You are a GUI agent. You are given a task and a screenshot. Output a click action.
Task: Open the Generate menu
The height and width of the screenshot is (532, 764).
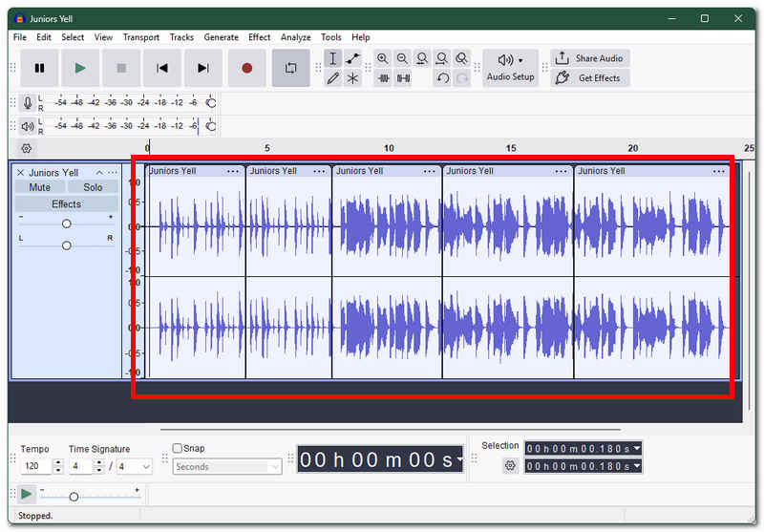click(222, 37)
